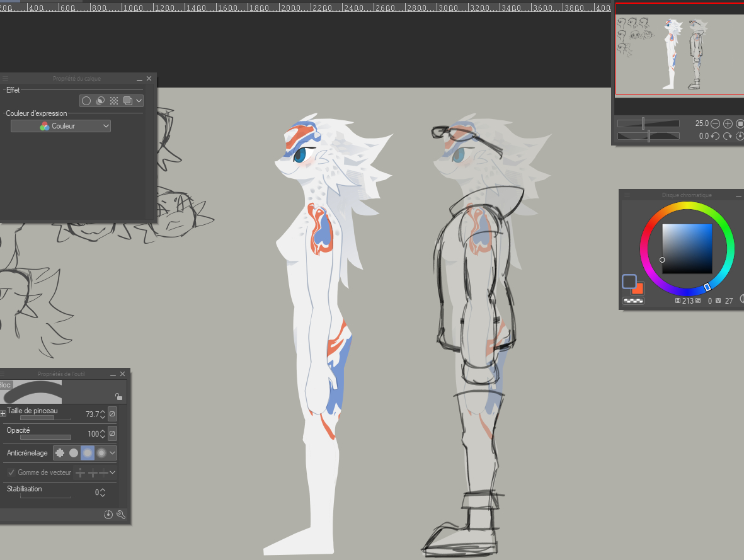Apply the tone effect dotted icon
The width and height of the screenshot is (744, 560).
pos(114,101)
